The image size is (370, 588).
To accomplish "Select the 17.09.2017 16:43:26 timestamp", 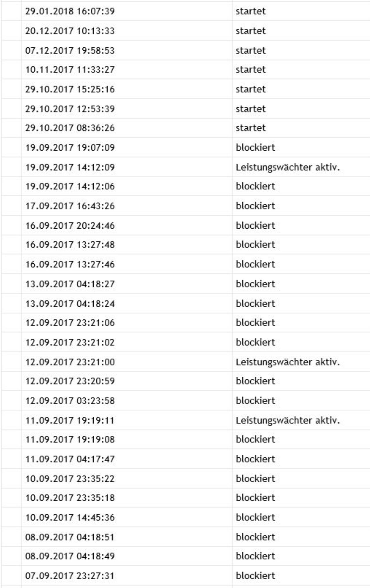I will click(70, 206).
